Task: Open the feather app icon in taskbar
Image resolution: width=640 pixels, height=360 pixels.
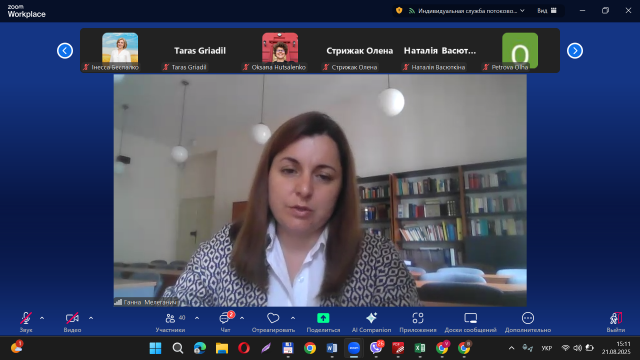Action: (x=266, y=348)
